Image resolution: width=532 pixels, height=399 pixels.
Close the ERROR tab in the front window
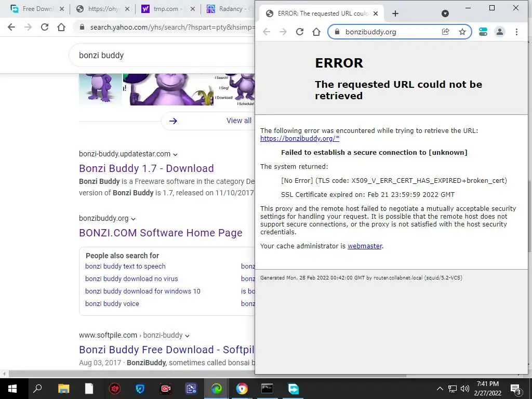point(376,14)
